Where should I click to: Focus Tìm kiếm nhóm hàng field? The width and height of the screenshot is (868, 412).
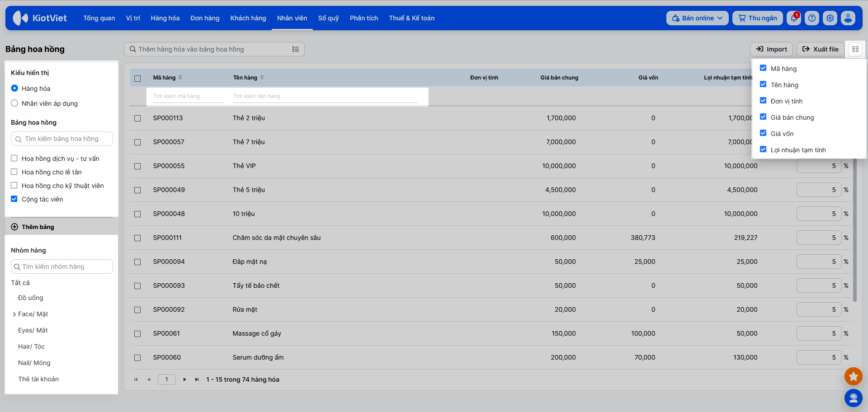click(x=62, y=267)
